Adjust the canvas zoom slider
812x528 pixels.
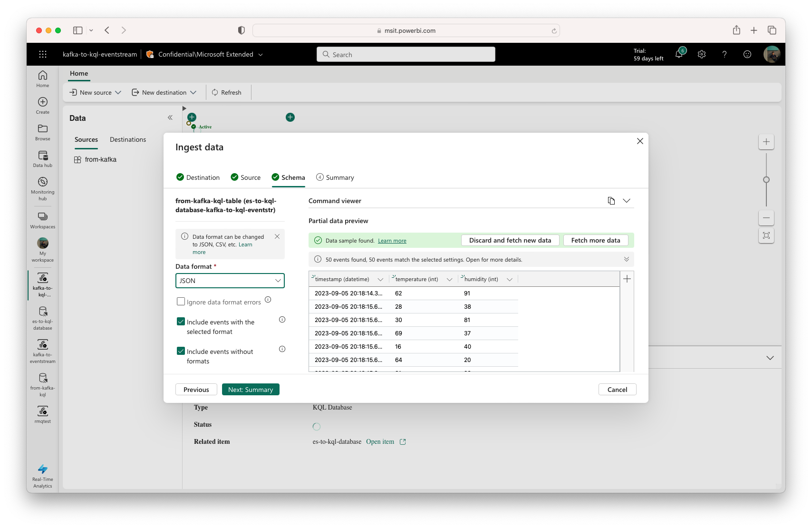766,181
